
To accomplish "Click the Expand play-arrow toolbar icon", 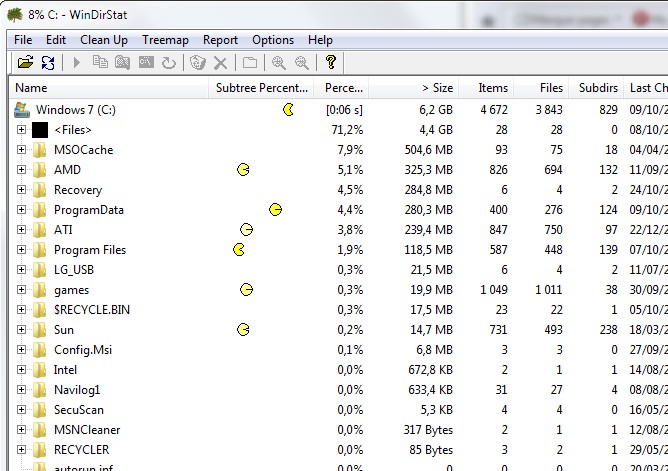I will [77, 63].
